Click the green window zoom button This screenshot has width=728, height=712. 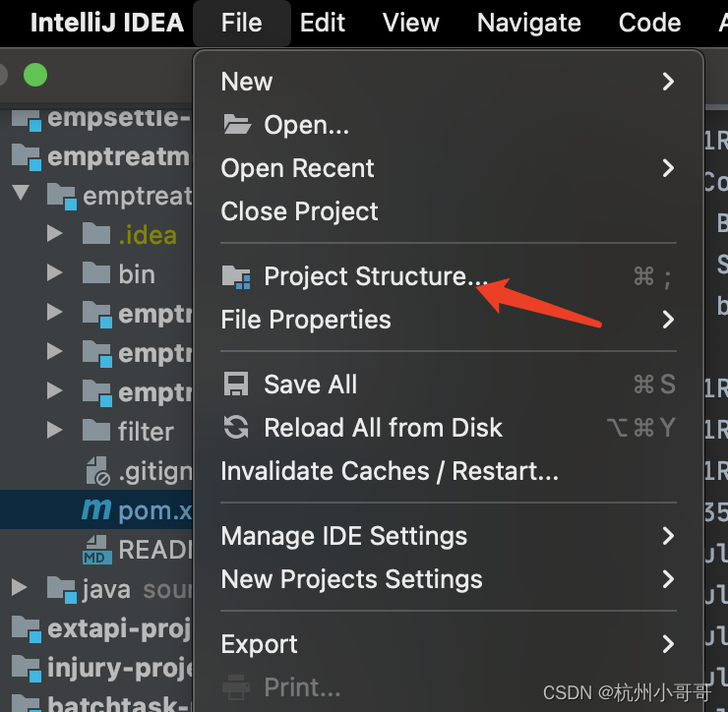[35, 75]
